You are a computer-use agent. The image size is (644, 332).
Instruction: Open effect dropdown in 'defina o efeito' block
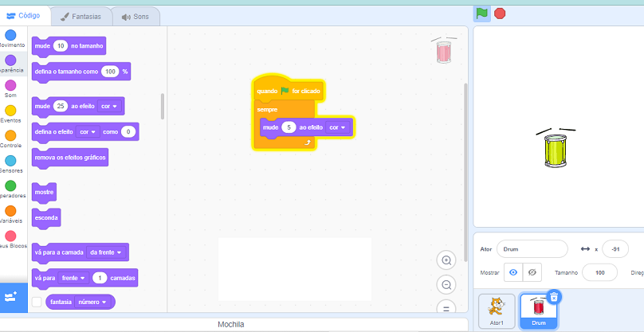88,131
